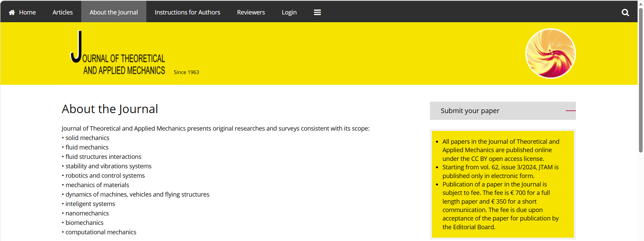The height and width of the screenshot is (241, 644).
Task: Go to the Articles menu item
Action: [x=63, y=12]
